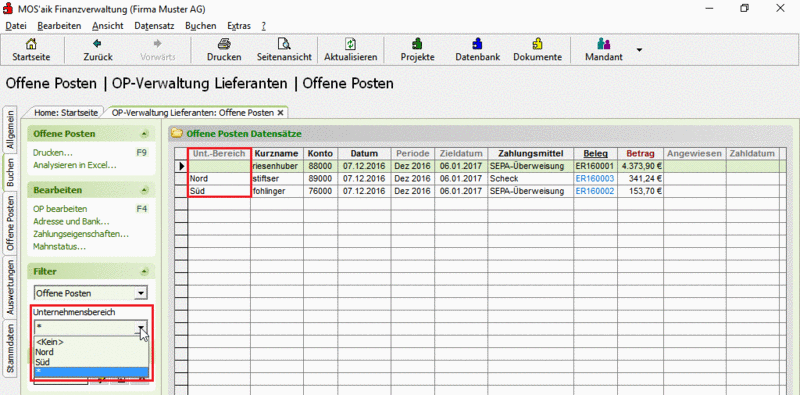
Task: Open the Buchen menu
Action: (201, 26)
